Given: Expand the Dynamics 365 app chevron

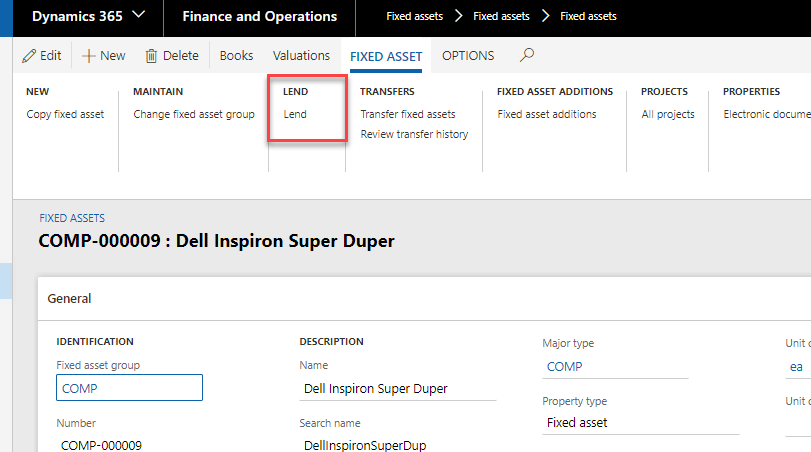Looking at the screenshot, I should pos(139,15).
